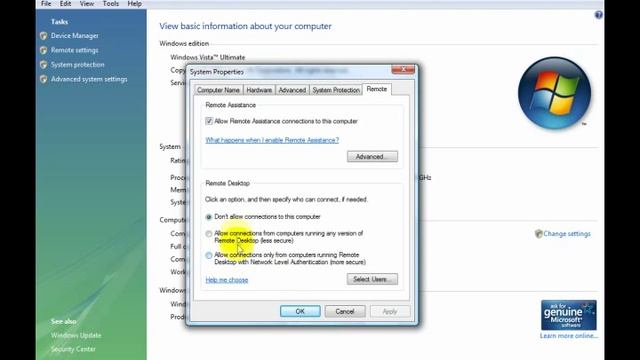Open the Tools menu

tap(111, 4)
